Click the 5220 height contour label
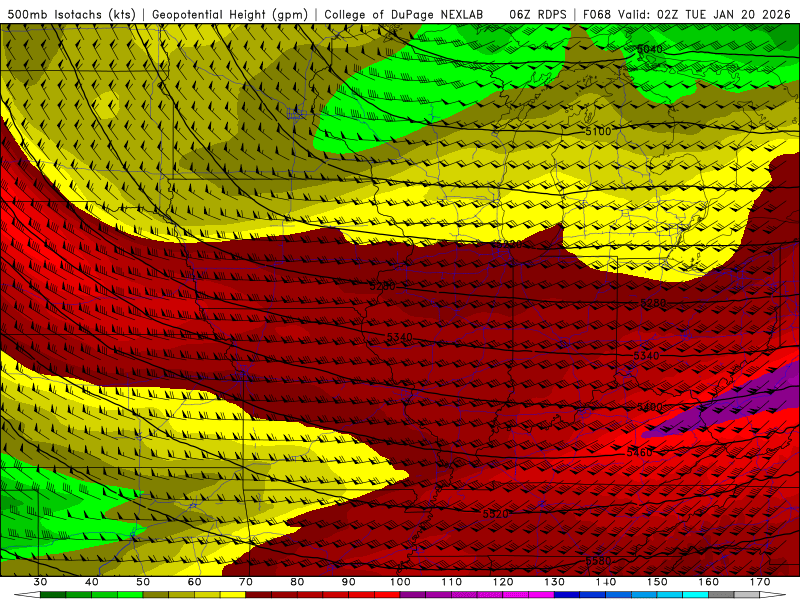800x600 pixels. point(509,244)
